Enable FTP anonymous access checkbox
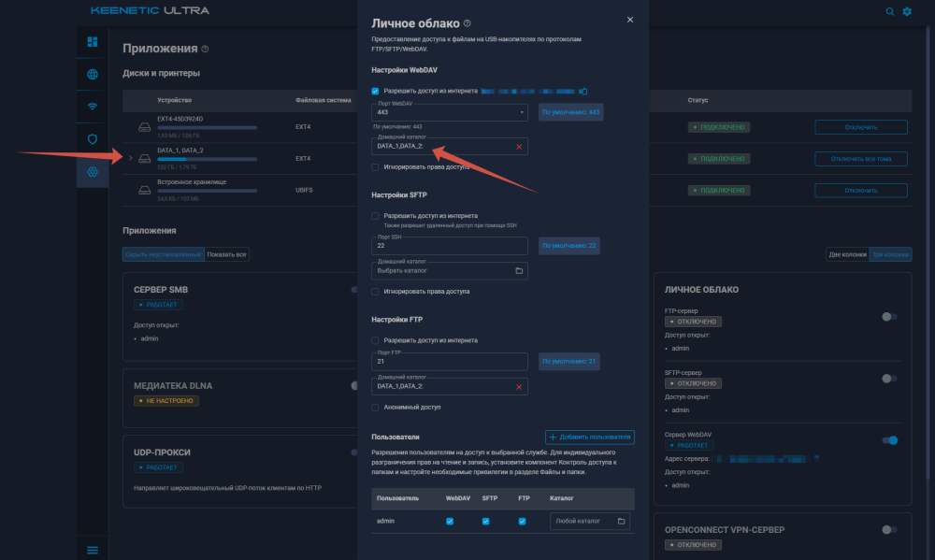Image resolution: width=935 pixels, height=560 pixels. [375, 408]
